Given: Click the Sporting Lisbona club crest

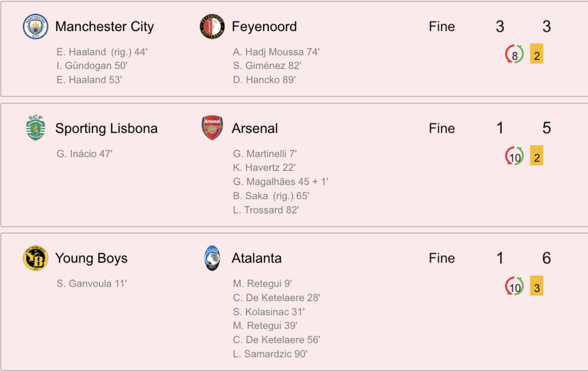Looking at the screenshot, I should click(36, 128).
